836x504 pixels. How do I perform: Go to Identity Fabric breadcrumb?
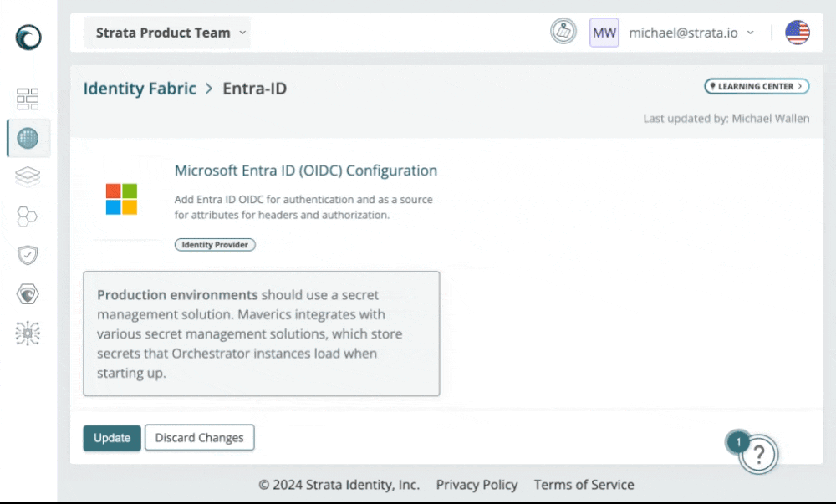pos(140,89)
